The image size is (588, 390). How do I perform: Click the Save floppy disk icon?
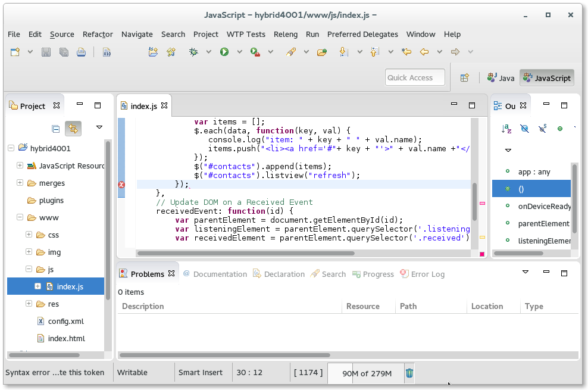pos(46,52)
